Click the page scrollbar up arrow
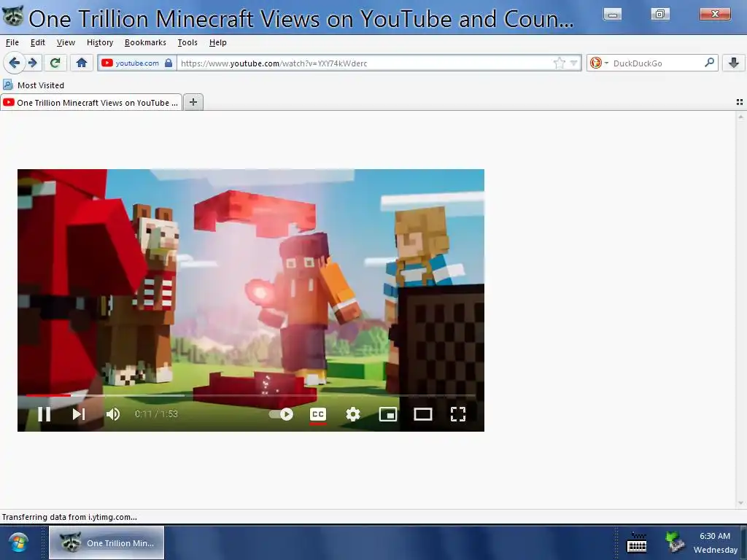747x560 pixels. pos(740,117)
